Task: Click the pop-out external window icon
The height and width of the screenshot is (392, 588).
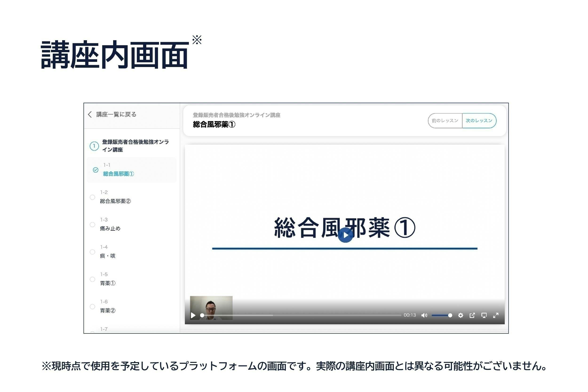Action: pyautogui.click(x=472, y=315)
